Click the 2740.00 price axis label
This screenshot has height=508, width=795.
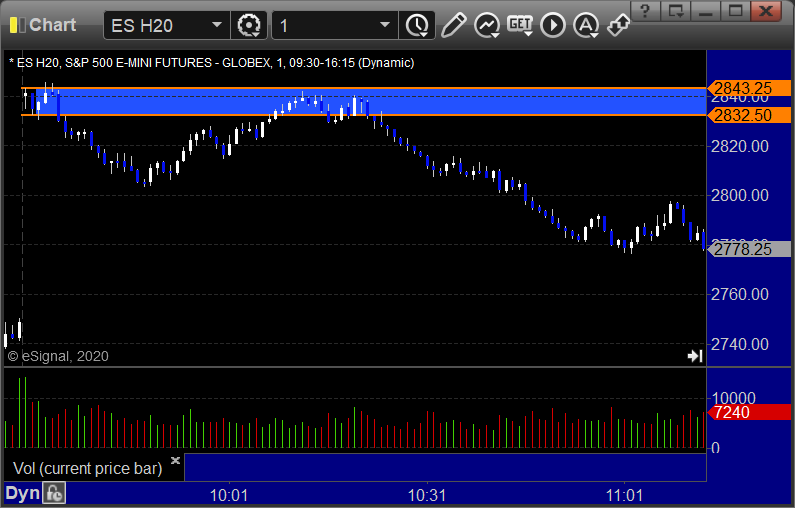(x=740, y=344)
